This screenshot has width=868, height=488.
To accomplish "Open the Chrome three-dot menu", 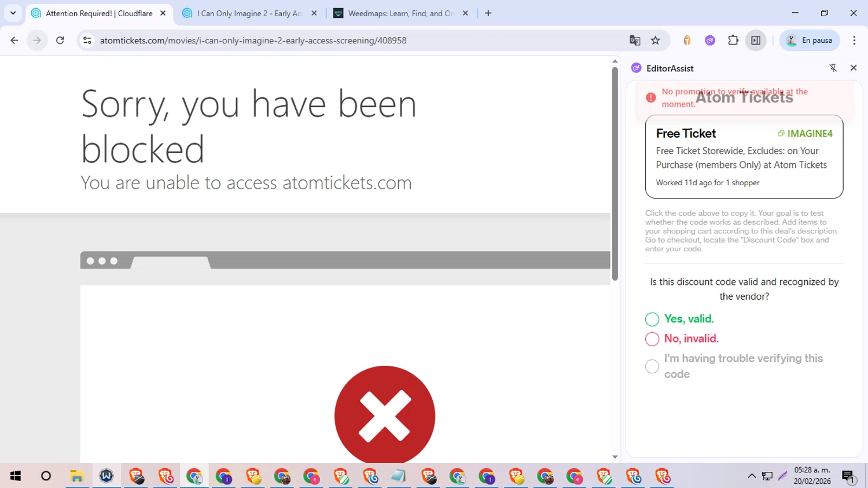I will (x=854, y=41).
